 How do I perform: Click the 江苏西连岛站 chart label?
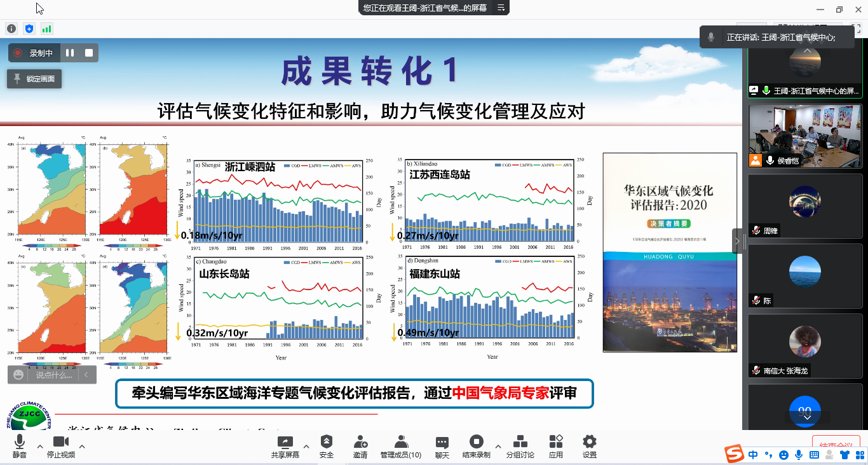point(440,174)
